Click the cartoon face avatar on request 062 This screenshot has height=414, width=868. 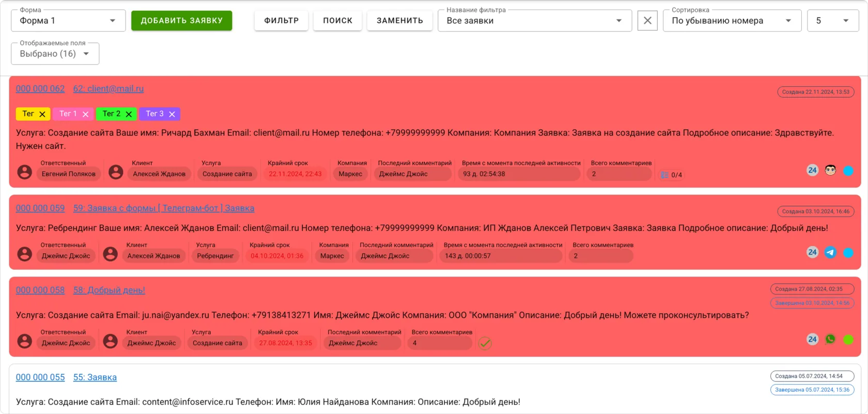[830, 170]
